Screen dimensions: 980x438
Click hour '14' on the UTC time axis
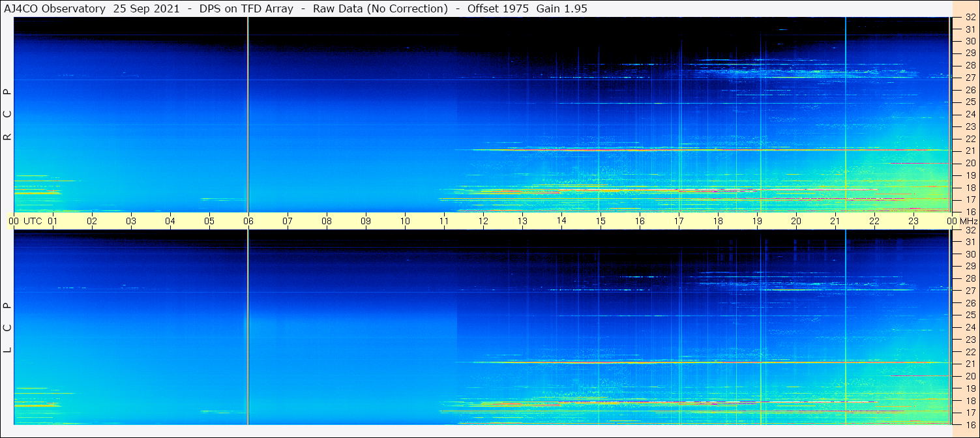coord(561,221)
